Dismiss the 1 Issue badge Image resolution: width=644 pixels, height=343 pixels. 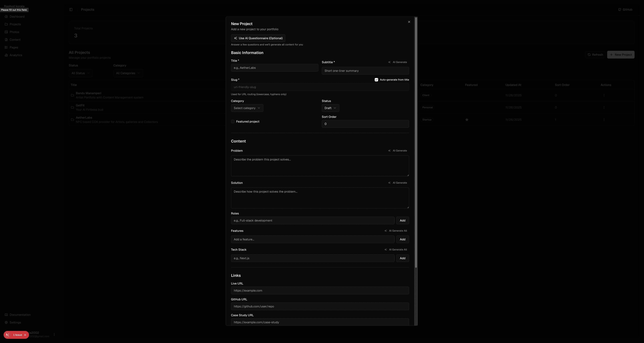(25, 335)
